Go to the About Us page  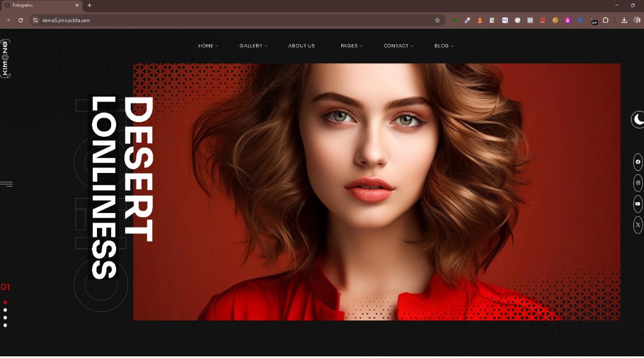301,46
